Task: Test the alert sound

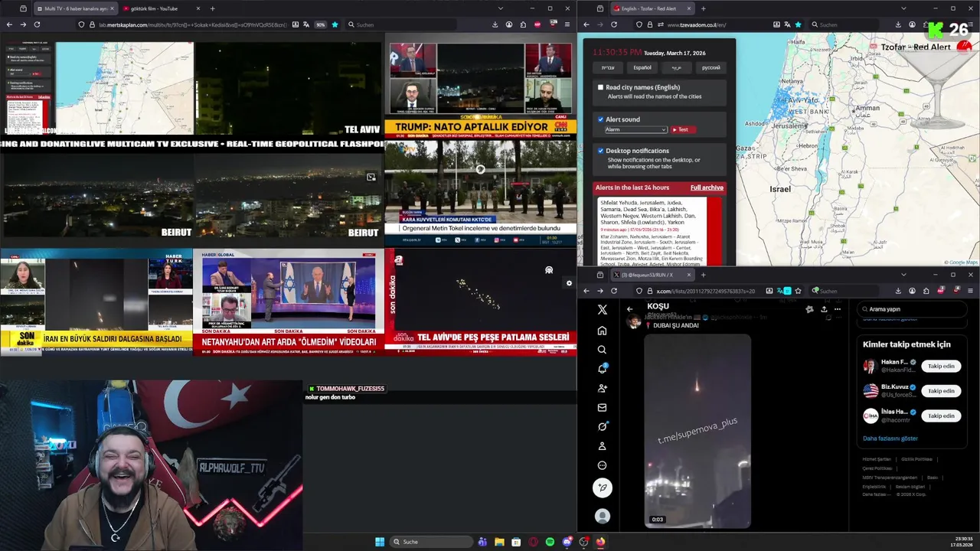Action: pyautogui.click(x=684, y=129)
